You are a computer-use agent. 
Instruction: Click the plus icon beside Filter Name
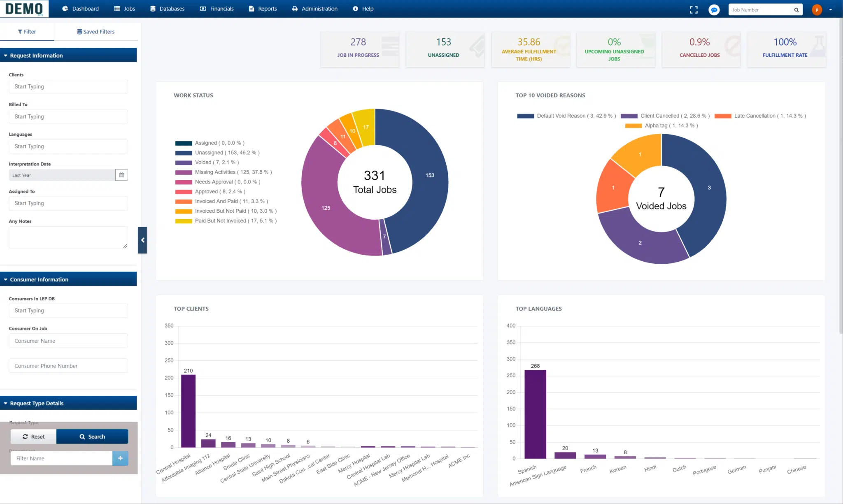120,458
